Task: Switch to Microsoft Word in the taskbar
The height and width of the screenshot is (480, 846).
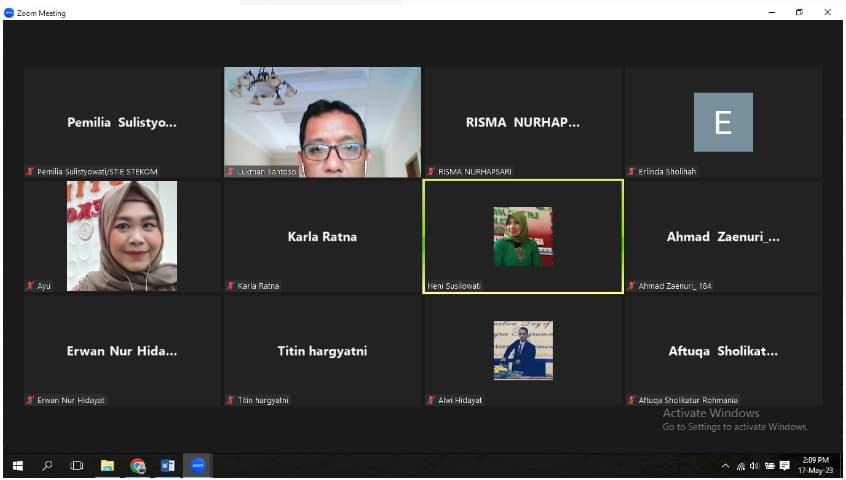Action: tap(168, 465)
